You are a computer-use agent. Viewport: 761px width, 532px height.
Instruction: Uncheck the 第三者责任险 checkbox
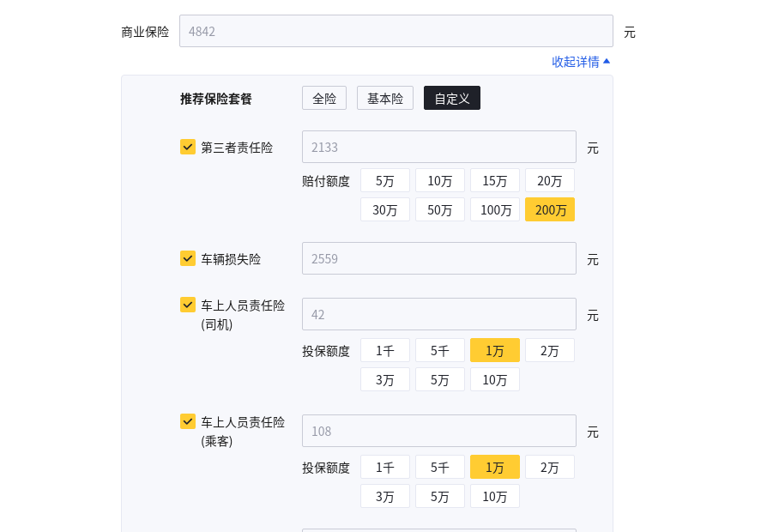click(x=188, y=147)
